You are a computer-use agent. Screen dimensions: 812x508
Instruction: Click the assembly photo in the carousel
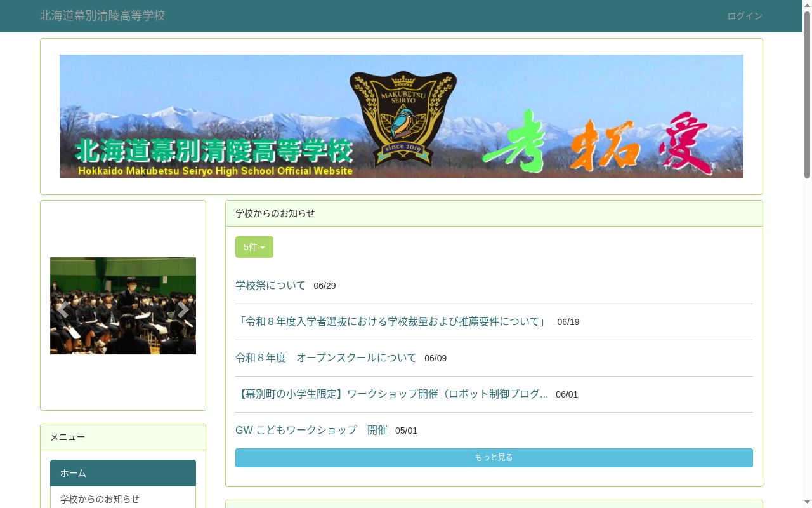[123, 305]
